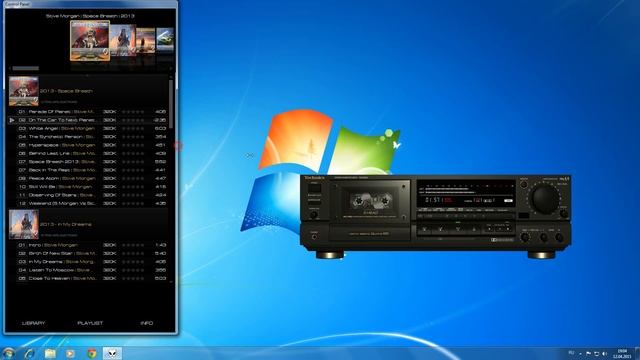Select the partly visible fourth carousel cover
Viewport: 640px width, 360px height.
click(165, 40)
